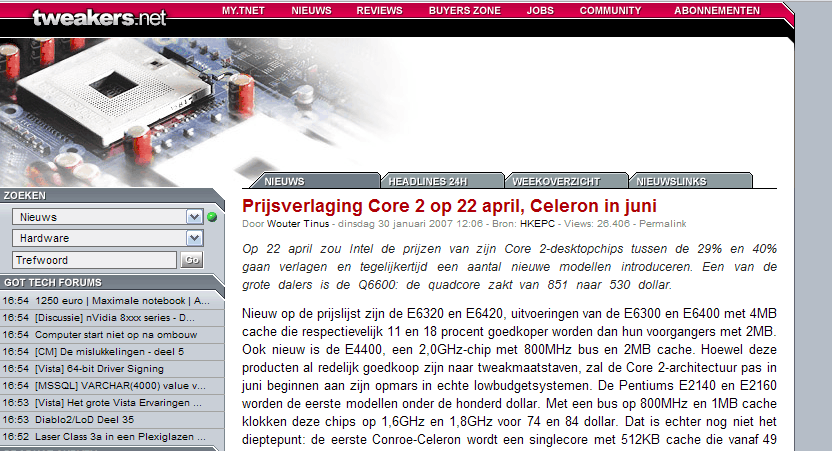Switch to the NIEUWS tab above the article
832x451 pixels.
pyautogui.click(x=317, y=181)
